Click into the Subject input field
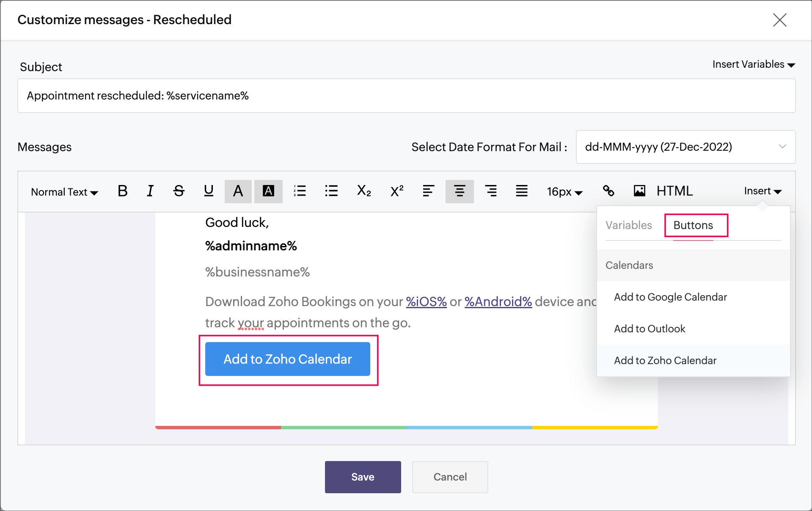The height and width of the screenshot is (511, 812). pos(406,96)
